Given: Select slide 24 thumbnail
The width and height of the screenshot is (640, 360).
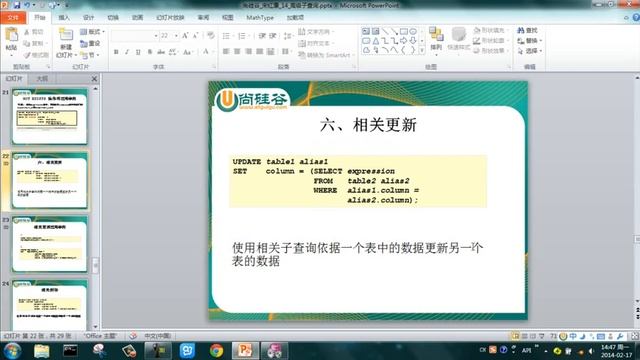Looking at the screenshot, I should [x=49, y=304].
